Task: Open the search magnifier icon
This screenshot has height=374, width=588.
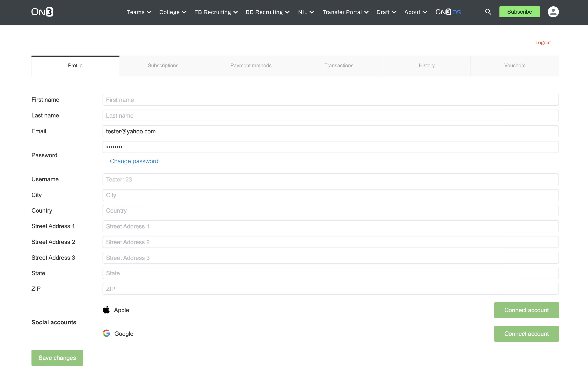Action: coord(488,12)
